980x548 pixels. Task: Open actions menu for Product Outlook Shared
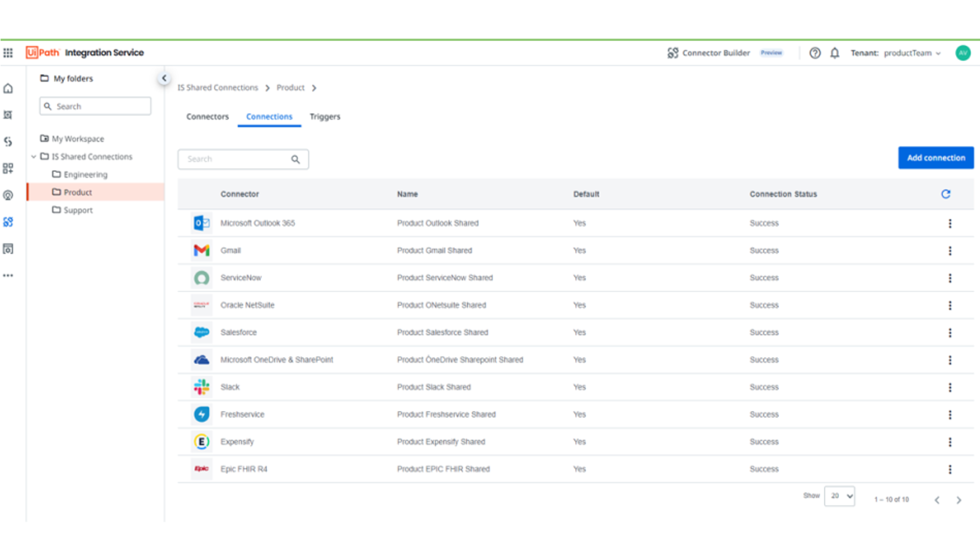950,223
